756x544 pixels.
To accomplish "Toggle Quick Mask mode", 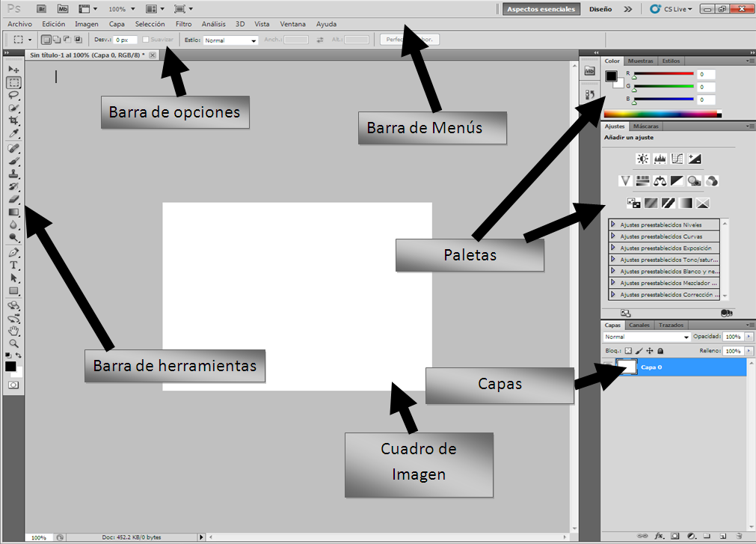I will point(13,385).
